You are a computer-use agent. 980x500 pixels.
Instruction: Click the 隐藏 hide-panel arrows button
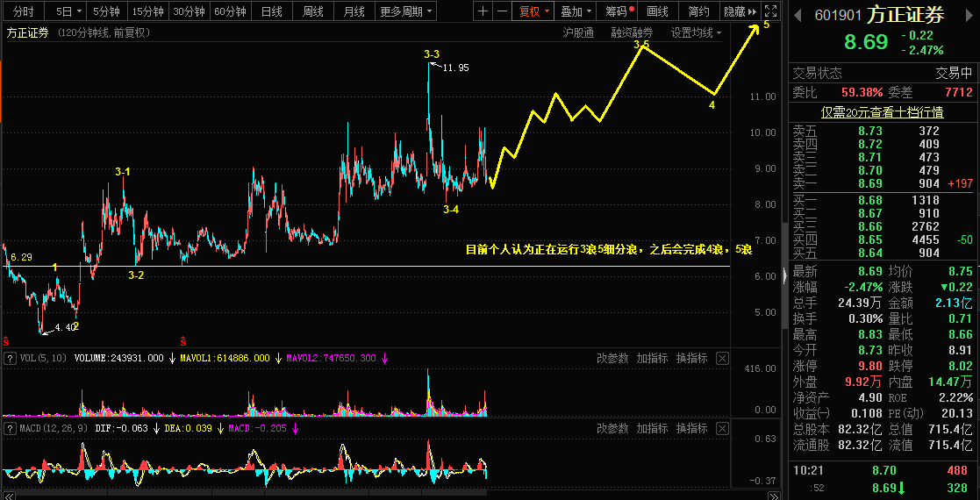740,11
